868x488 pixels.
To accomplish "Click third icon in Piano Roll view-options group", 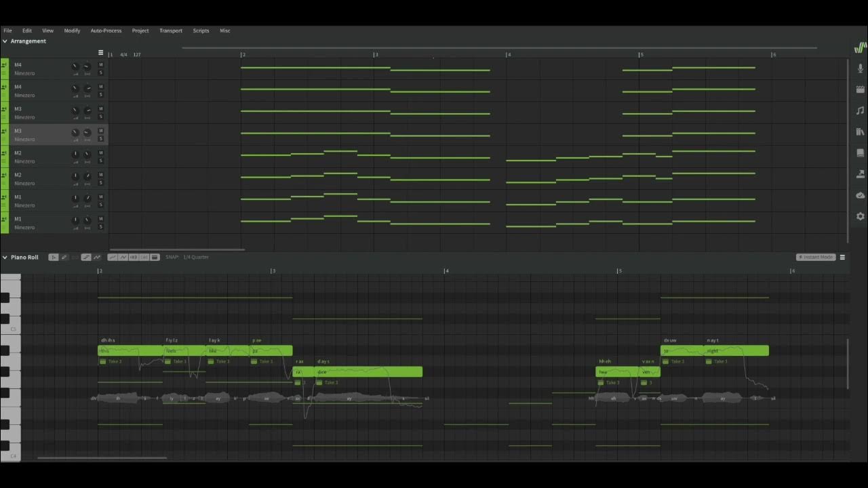I will (x=134, y=257).
